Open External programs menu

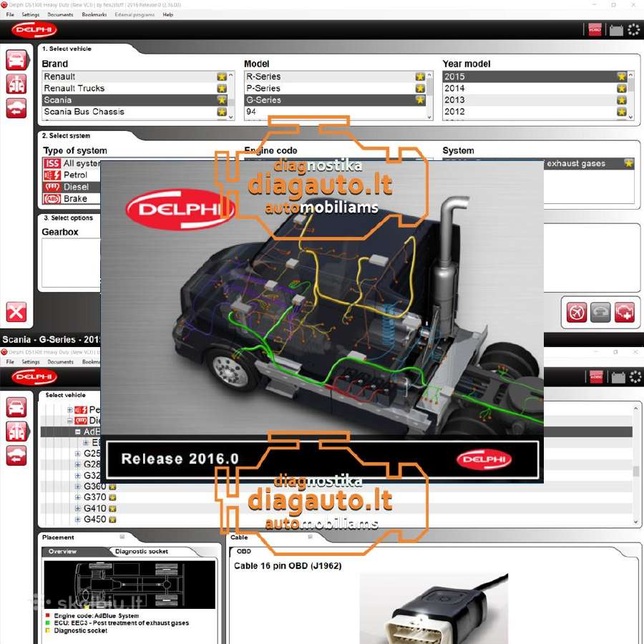pos(135,14)
